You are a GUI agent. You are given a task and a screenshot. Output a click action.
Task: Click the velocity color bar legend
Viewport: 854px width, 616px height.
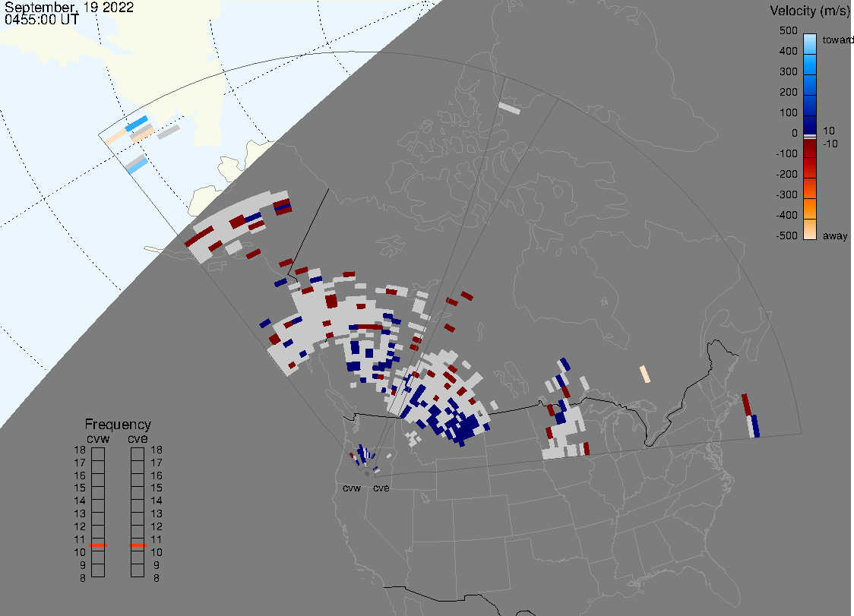(x=810, y=137)
